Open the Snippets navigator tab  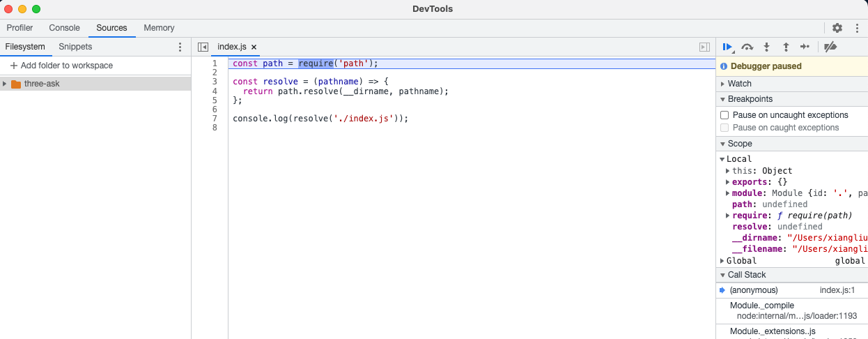click(x=75, y=47)
